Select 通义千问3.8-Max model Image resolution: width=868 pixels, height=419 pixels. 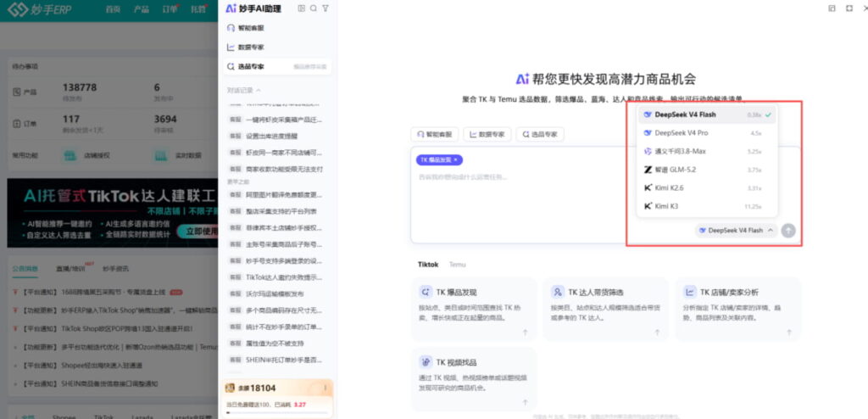pyautogui.click(x=707, y=151)
